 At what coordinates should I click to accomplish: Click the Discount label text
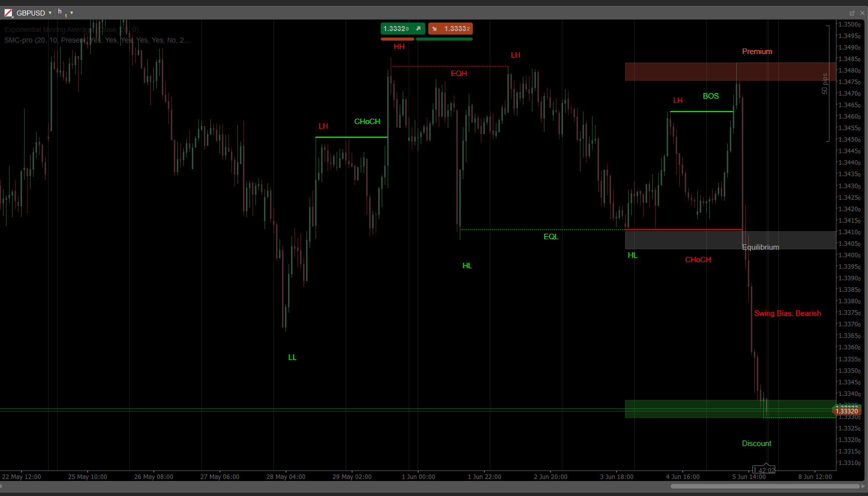coord(756,443)
